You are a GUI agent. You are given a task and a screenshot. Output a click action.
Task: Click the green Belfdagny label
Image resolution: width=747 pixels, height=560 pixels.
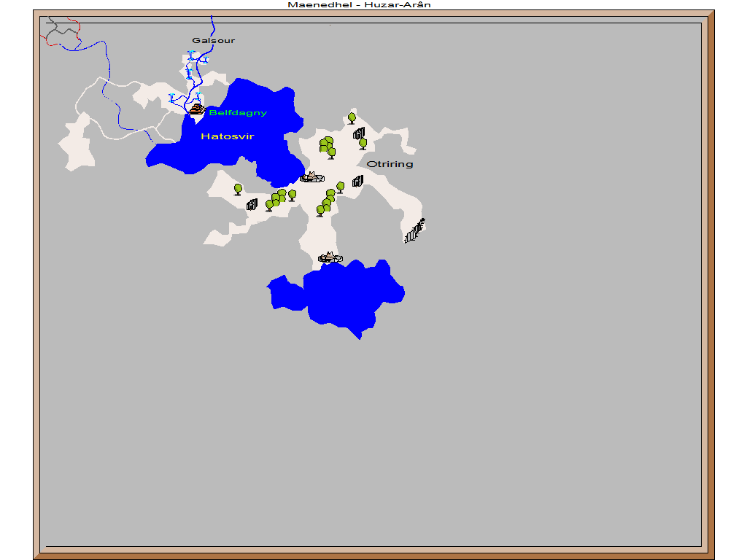tap(238, 113)
